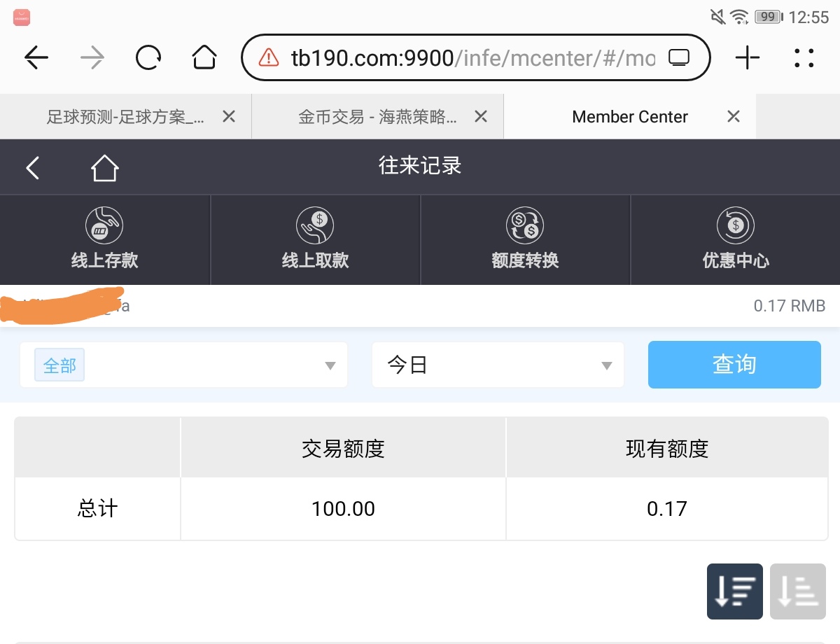Click the 查询 query button

[734, 365]
